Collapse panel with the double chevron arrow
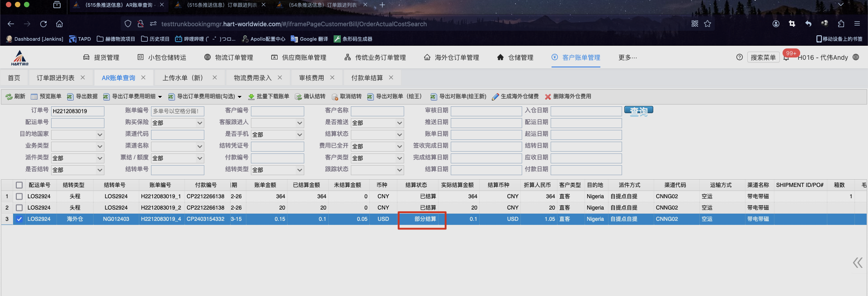 tap(857, 263)
